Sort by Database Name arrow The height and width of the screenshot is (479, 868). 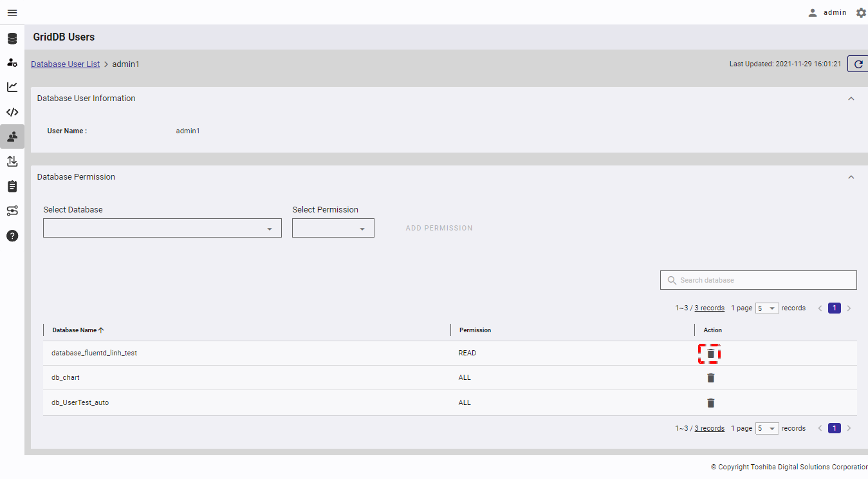(101, 330)
